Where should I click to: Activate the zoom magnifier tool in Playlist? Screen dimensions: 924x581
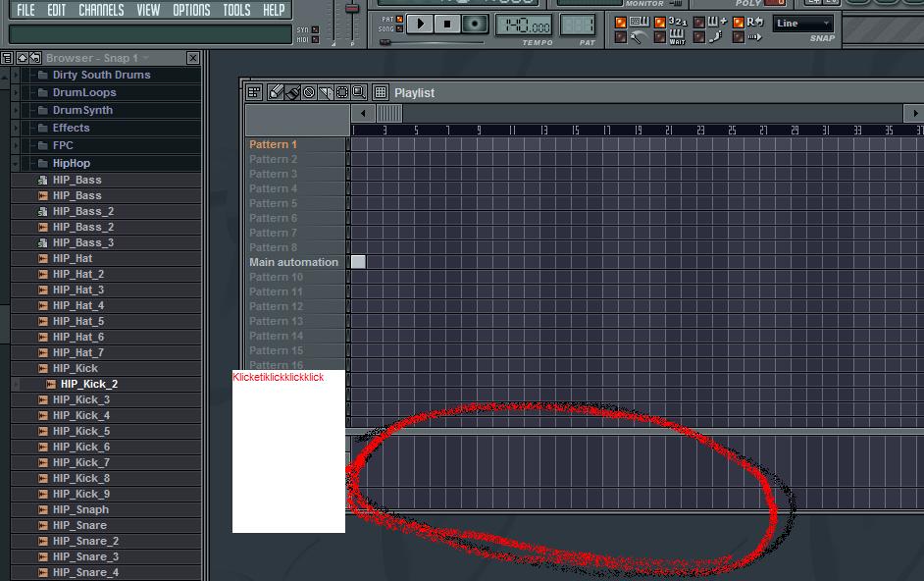[x=358, y=92]
